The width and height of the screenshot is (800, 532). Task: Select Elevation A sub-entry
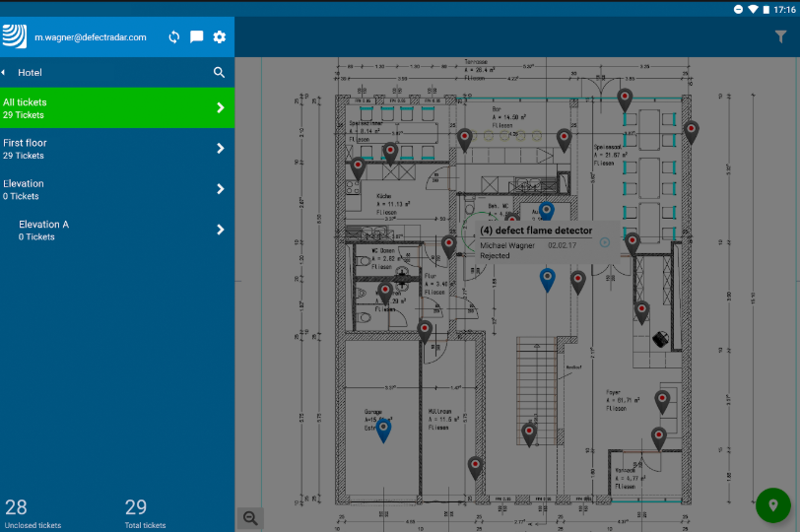coord(117,230)
